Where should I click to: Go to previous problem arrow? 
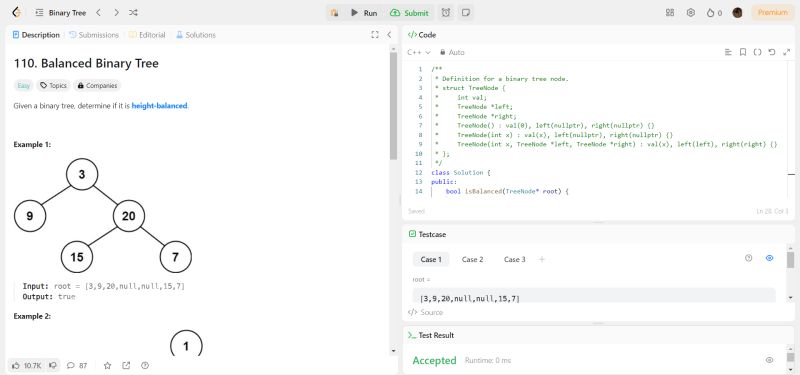[98, 13]
